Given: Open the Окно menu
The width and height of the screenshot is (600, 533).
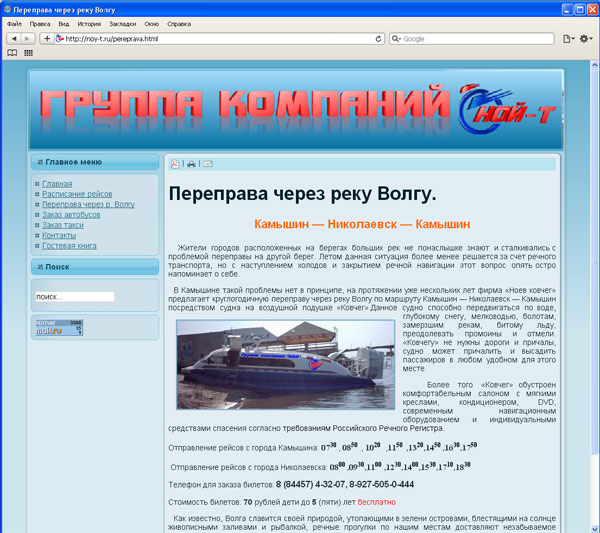Looking at the screenshot, I should [x=152, y=24].
